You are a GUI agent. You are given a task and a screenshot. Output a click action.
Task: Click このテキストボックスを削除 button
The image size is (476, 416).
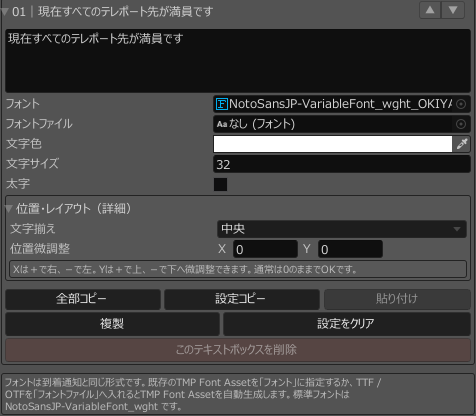tap(238, 350)
